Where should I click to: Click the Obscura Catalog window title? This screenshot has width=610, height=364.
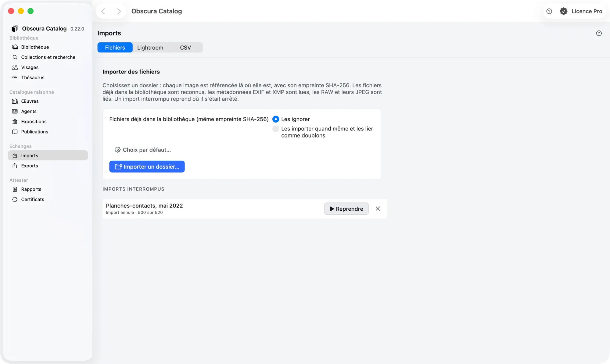[x=156, y=11]
